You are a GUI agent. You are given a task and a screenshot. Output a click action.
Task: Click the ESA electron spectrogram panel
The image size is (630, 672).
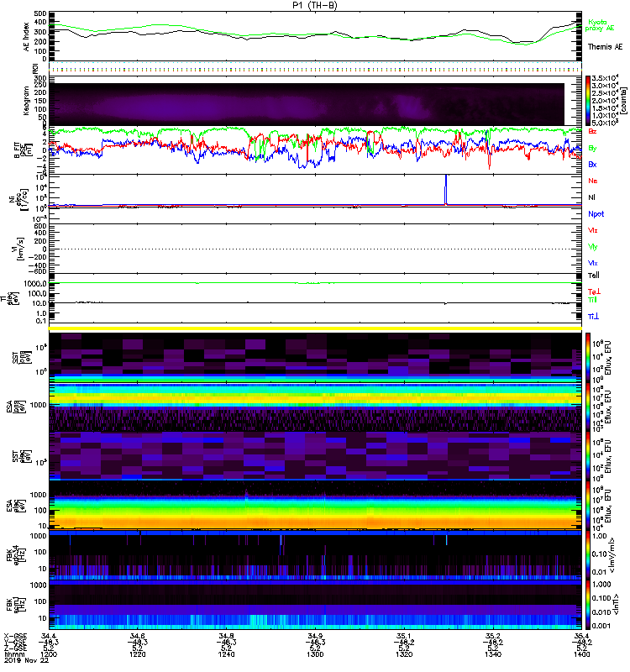pos(315,506)
